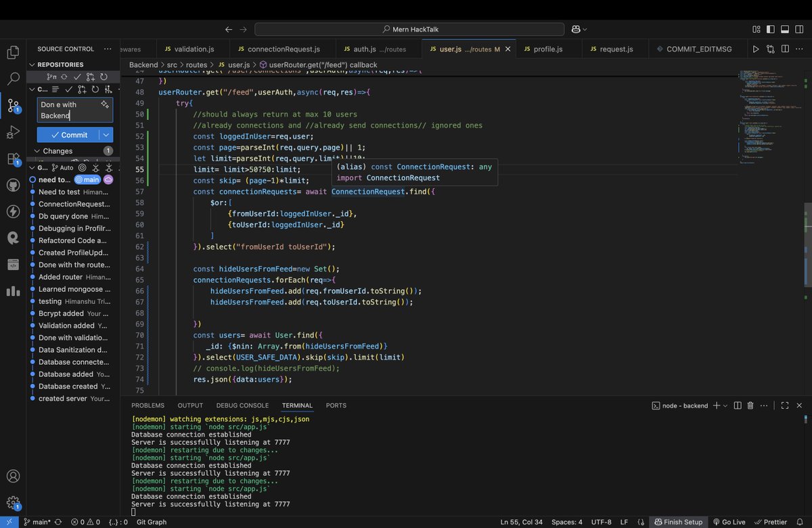Run the file with play icon

point(756,49)
